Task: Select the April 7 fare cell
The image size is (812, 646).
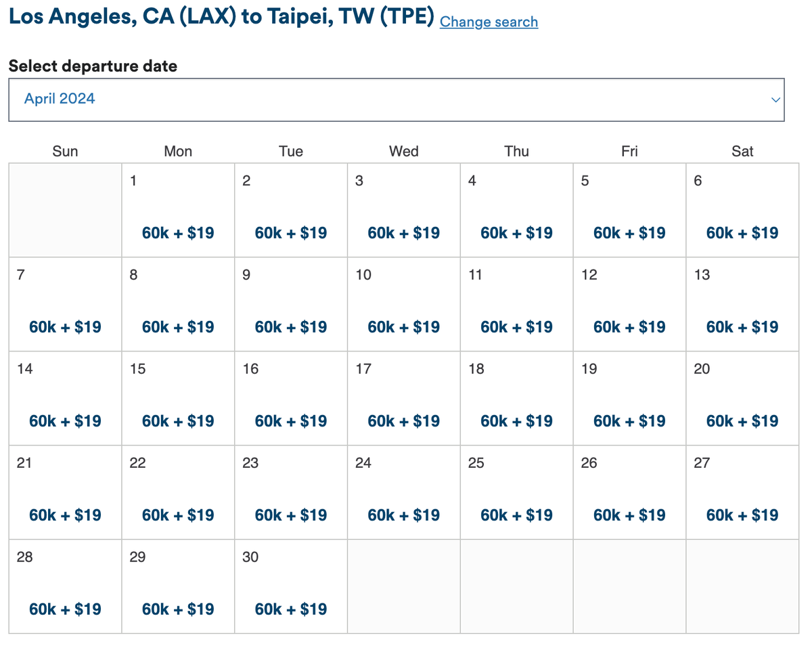Action: click(x=65, y=327)
